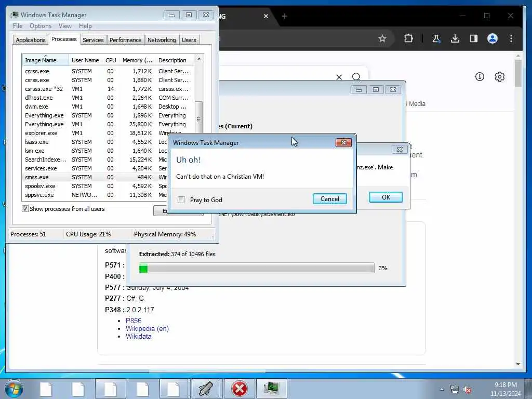Open Task Manager taskbar icon
532x399 pixels.
pyautogui.click(x=271, y=389)
